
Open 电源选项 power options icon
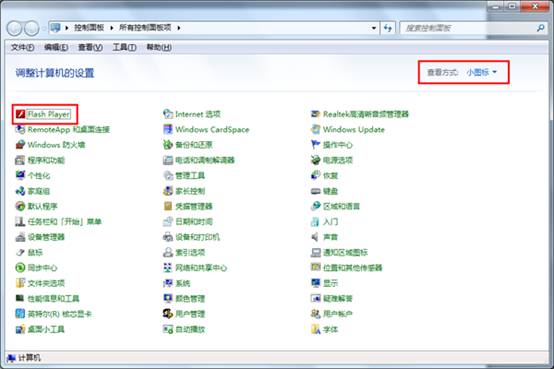coord(315,160)
